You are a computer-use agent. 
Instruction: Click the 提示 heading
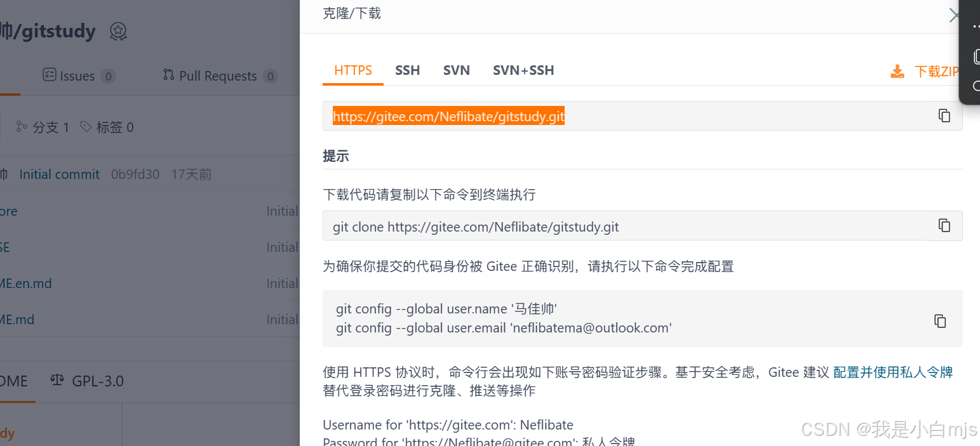pos(336,156)
